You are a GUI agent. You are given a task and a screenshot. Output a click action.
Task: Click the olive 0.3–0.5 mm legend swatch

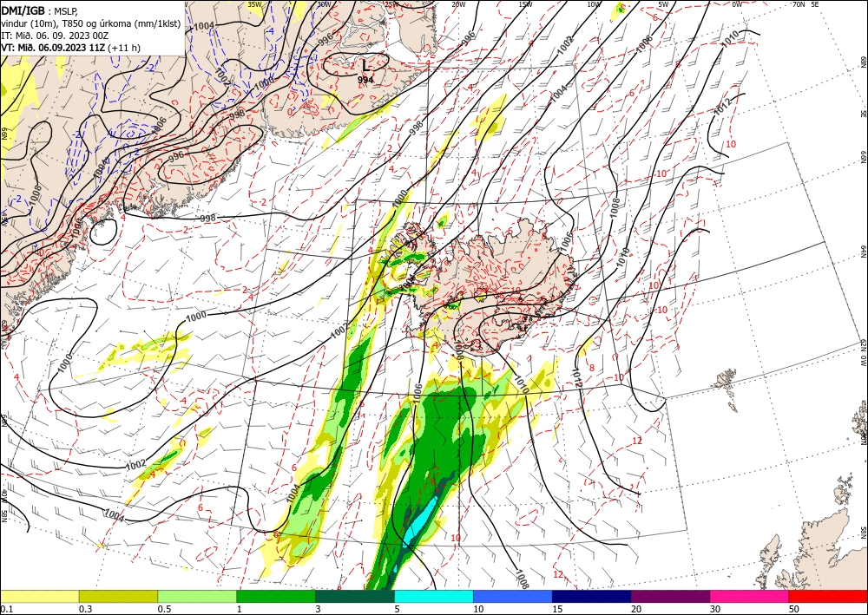(118, 596)
